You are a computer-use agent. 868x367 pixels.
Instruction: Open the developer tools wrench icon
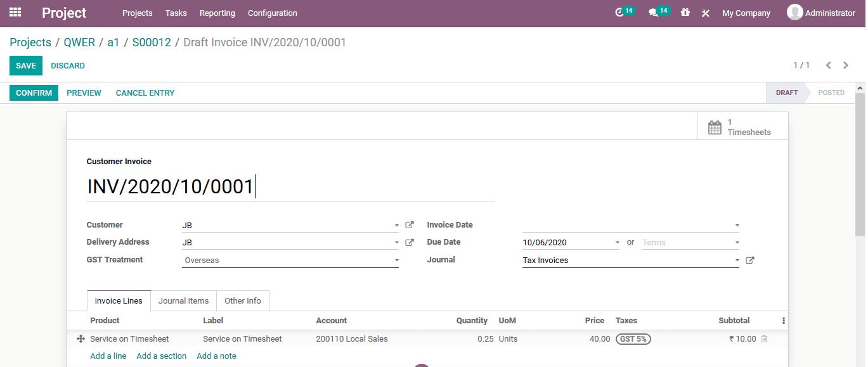[x=705, y=13]
